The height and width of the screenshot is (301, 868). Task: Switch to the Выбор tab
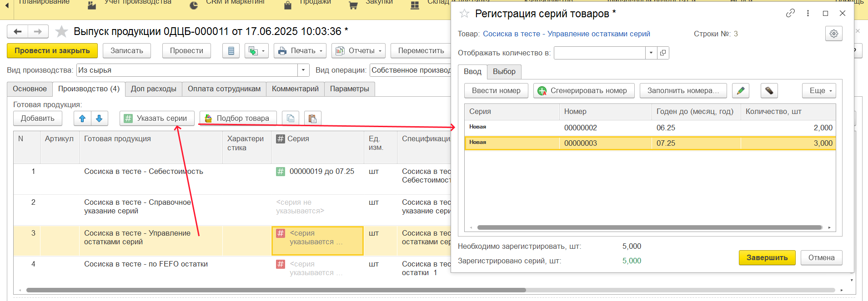coord(504,72)
